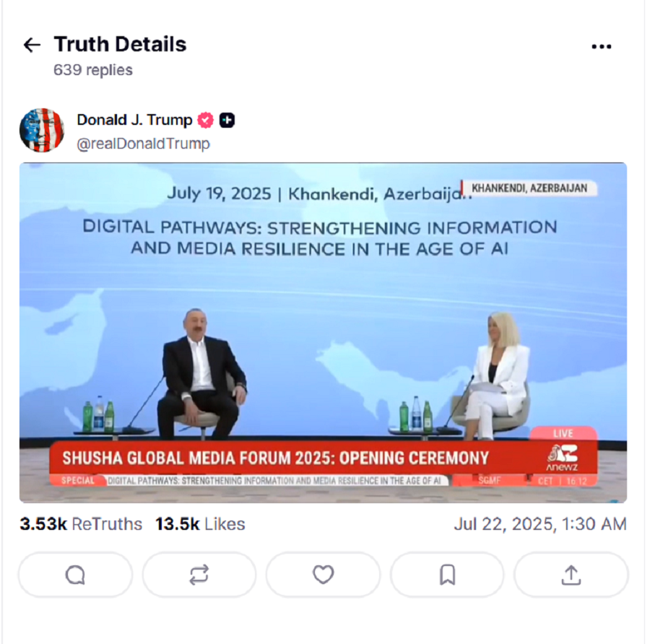This screenshot has height=644, width=650.
Task: Open the Donald J. Trump display name
Action: coord(134,120)
